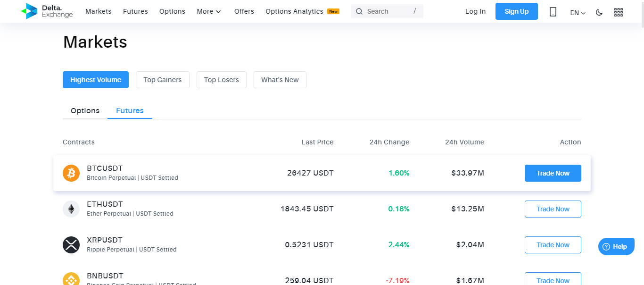The height and width of the screenshot is (285, 644).
Task: Trade Now on ETHUSDT row
Action: (x=553, y=209)
